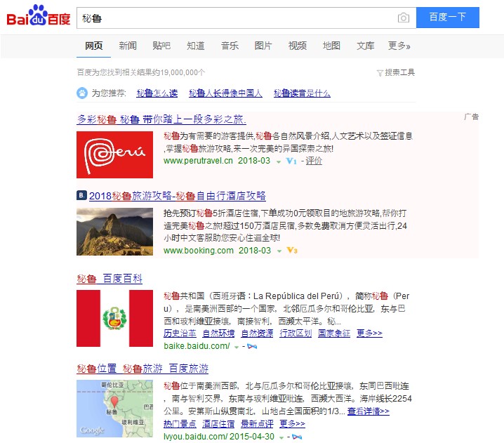Viewport: 504px width, 443px height.
Task: Click the Baidu logo
Action: tap(39, 18)
